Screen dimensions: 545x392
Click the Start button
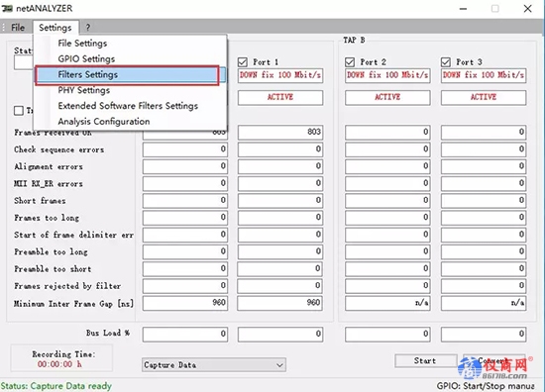(425, 360)
